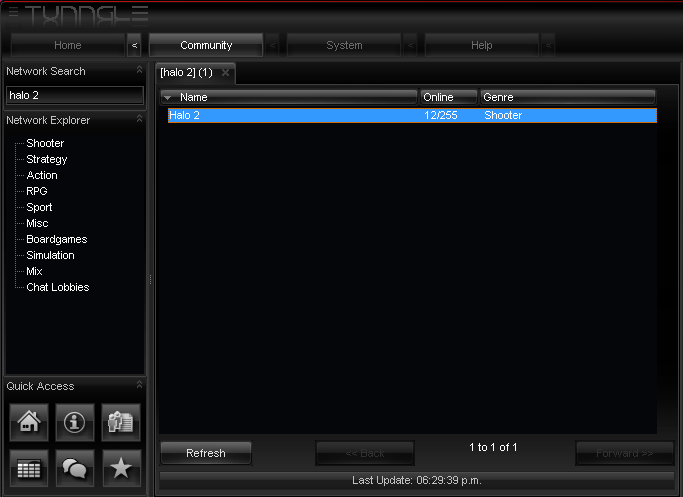Click the Forward >> pagination button
683x497 pixels.
[625, 453]
